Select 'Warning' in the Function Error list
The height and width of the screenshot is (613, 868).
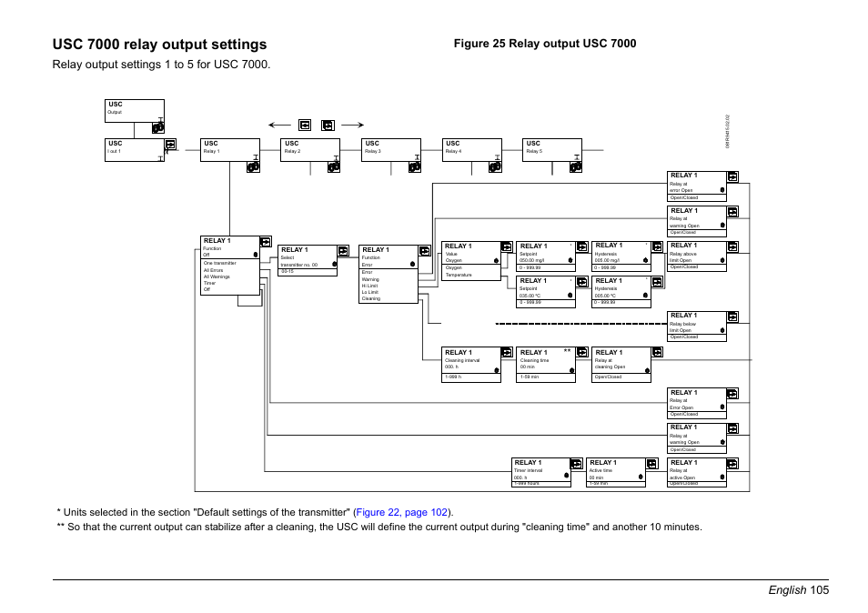(370, 279)
